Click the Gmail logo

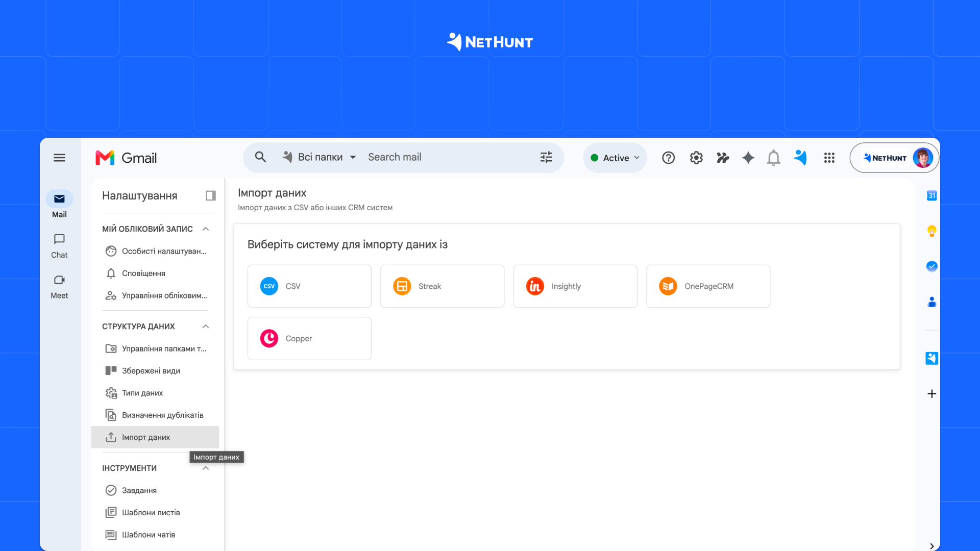tap(126, 158)
